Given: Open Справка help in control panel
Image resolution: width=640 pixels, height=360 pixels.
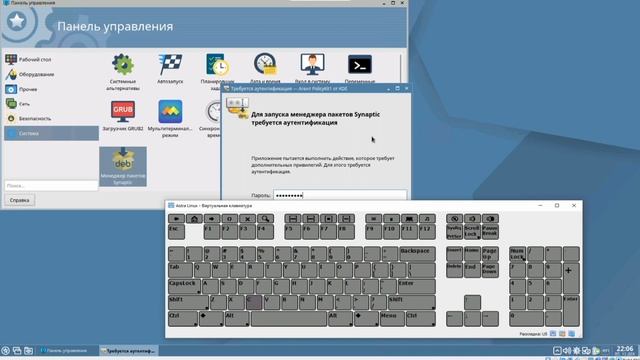Looking at the screenshot, I should (x=20, y=200).
